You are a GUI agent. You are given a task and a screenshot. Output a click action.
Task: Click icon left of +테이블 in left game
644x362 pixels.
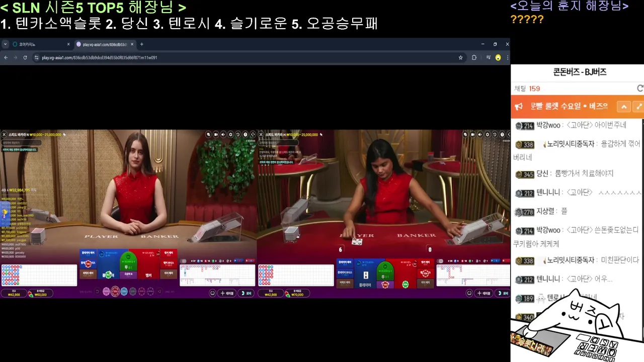click(212, 293)
